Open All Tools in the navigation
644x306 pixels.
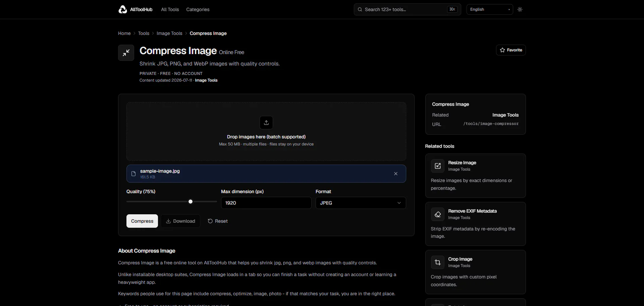(x=170, y=9)
